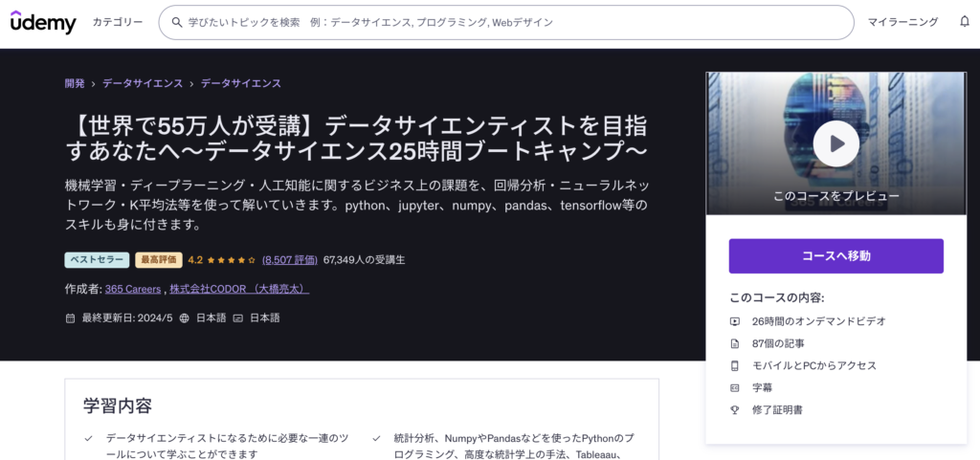The height and width of the screenshot is (460, 980).
Task: Click the completion certificate trophy icon
Action: pos(735,409)
